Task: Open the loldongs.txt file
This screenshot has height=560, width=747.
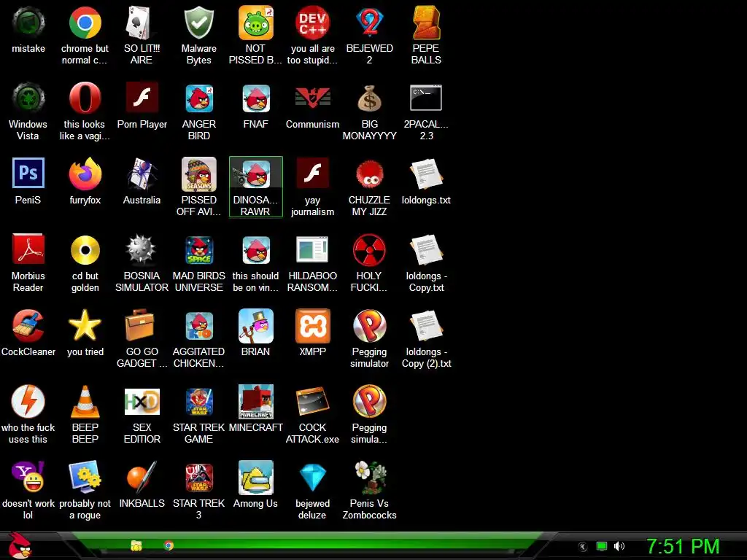Action: click(x=426, y=174)
